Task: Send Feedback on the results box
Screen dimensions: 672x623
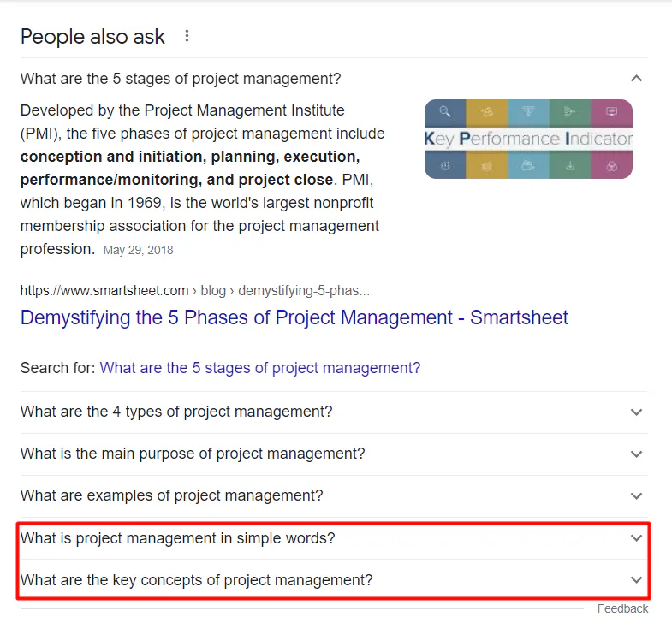Action: [622, 608]
